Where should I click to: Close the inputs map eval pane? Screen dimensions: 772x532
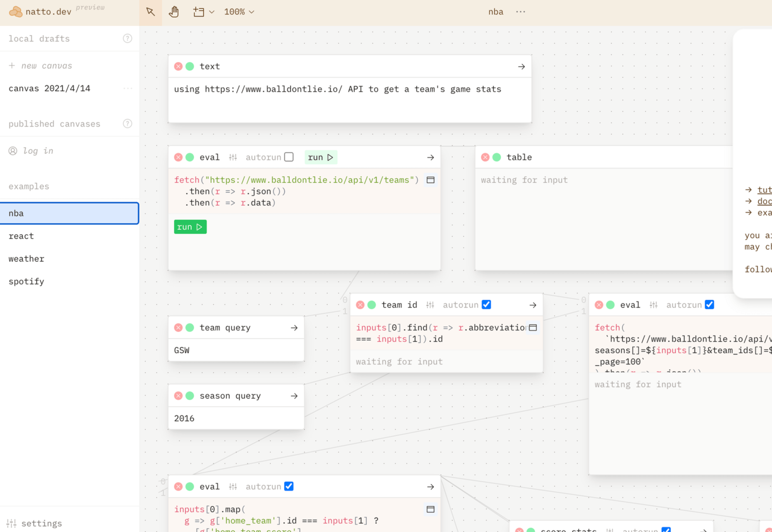click(178, 487)
